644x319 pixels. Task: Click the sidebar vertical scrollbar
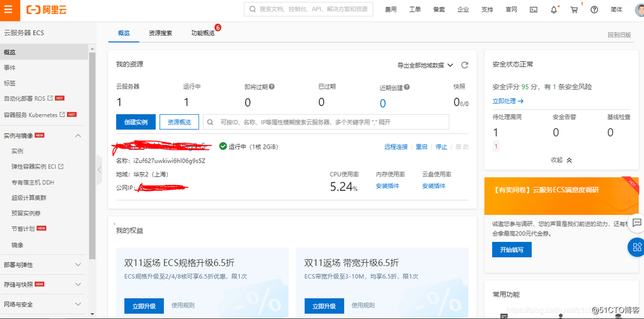point(92,156)
